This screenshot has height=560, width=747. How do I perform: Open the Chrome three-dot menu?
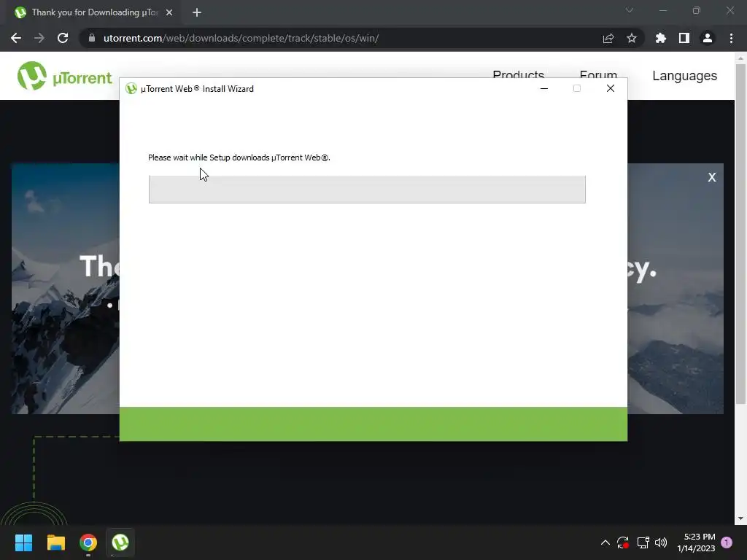(731, 38)
